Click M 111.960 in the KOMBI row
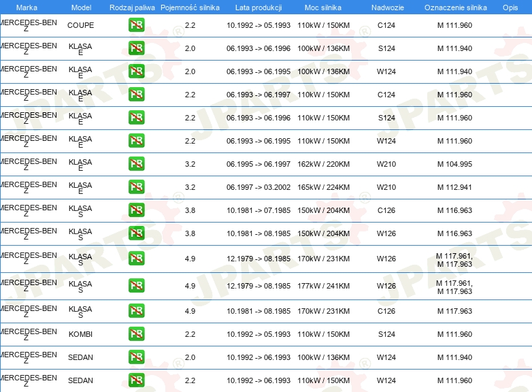Image resolution: width=532 pixels, height=392 pixels. [x=454, y=334]
